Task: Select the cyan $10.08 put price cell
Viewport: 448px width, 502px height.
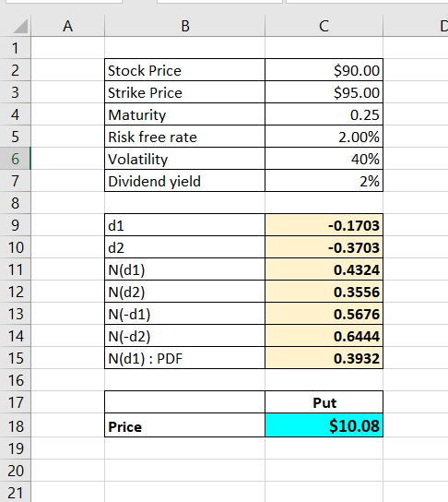Action: click(x=324, y=425)
